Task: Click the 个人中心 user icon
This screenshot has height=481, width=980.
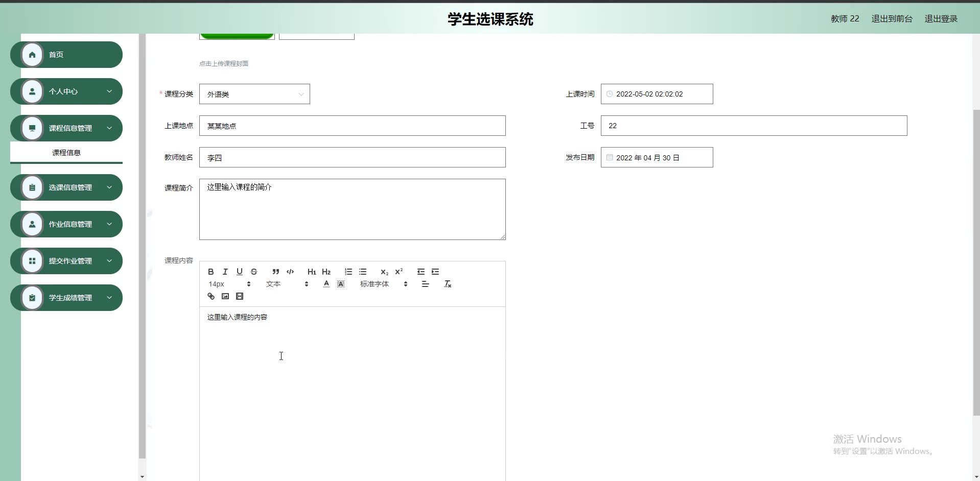Action: click(x=32, y=91)
